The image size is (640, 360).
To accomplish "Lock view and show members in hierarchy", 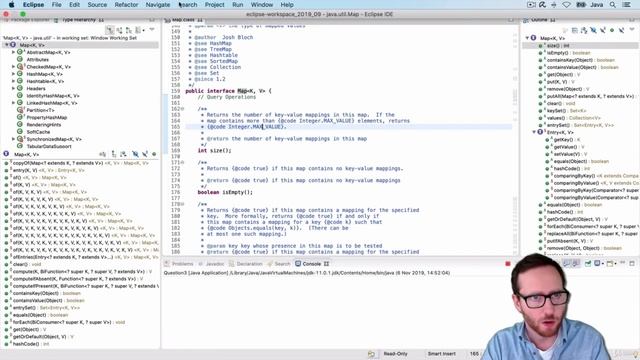I will (x=102, y=154).
